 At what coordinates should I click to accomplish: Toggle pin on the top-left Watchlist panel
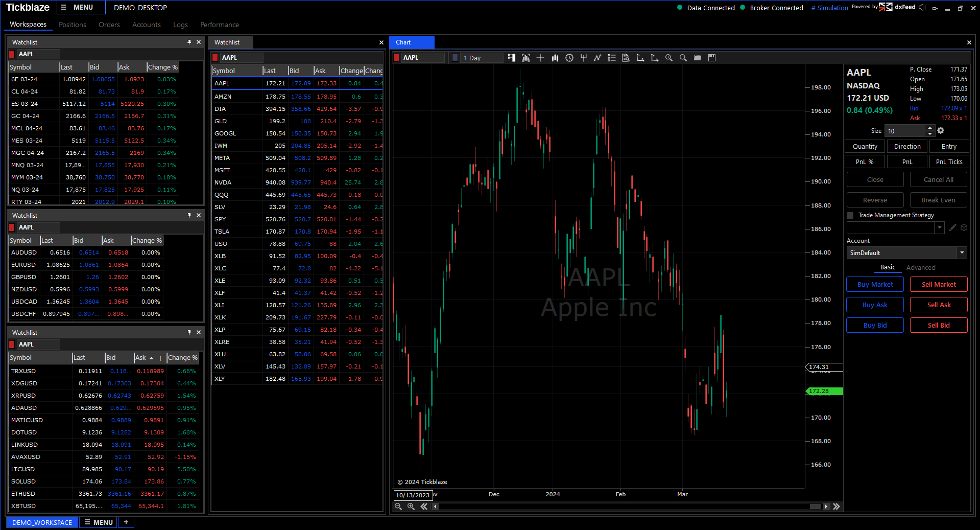[x=189, y=42]
